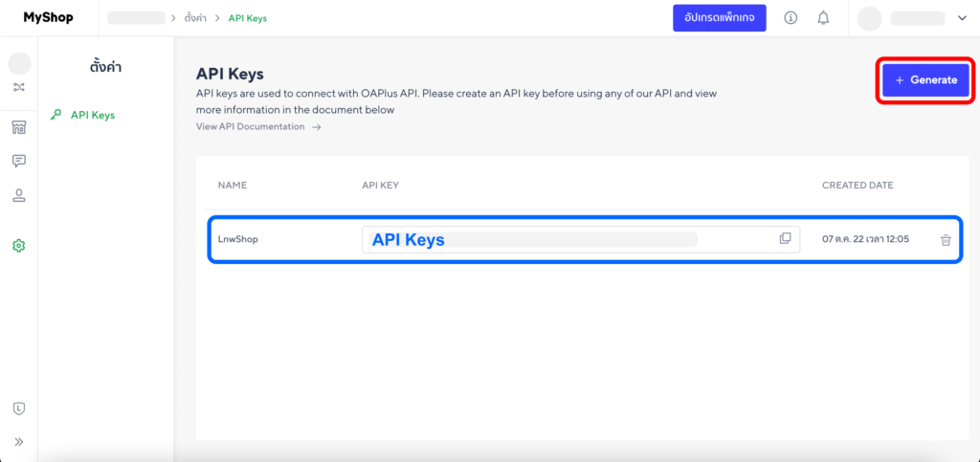
Task: Open the store icon in left sidebar
Action: pyautogui.click(x=19, y=127)
